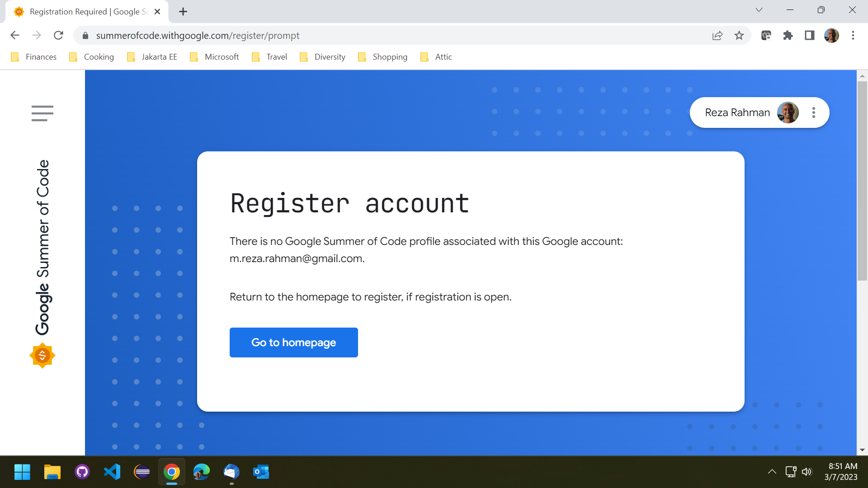Viewport: 868px width, 488px height.
Task: Expand the tab search chevron
Action: click(759, 10)
